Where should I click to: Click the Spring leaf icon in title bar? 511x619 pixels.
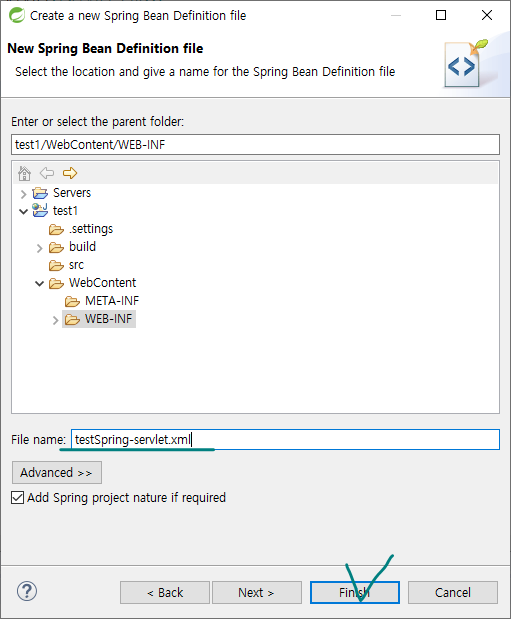click(17, 15)
